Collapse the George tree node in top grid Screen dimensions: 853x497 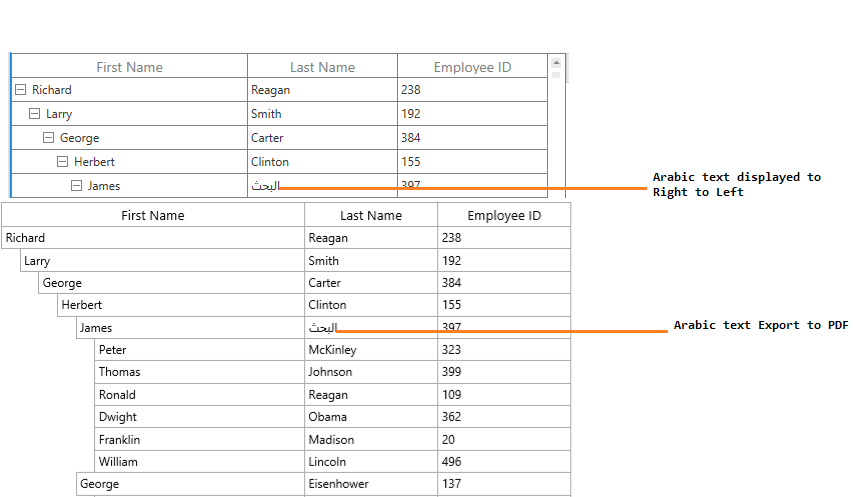[x=48, y=138]
